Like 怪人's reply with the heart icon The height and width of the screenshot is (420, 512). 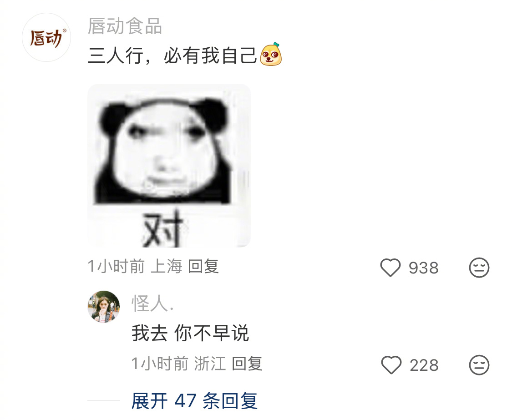(391, 365)
